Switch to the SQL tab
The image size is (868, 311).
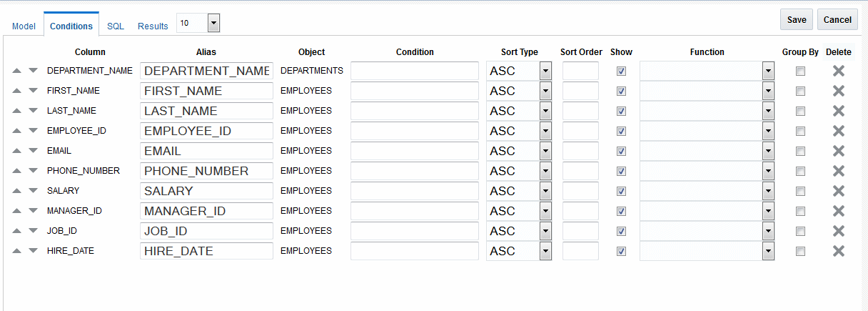116,26
